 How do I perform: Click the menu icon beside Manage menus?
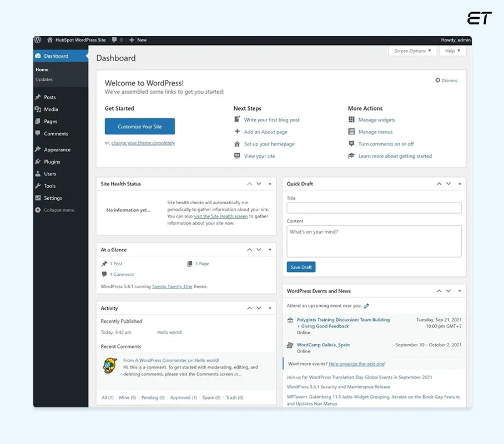tap(352, 132)
